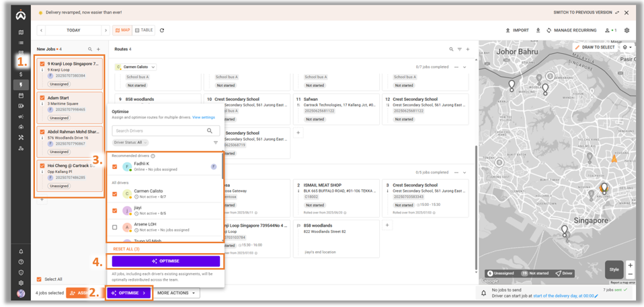Click the Search Drivers input field
Viewport: 644px width, 307px height.
166,131
